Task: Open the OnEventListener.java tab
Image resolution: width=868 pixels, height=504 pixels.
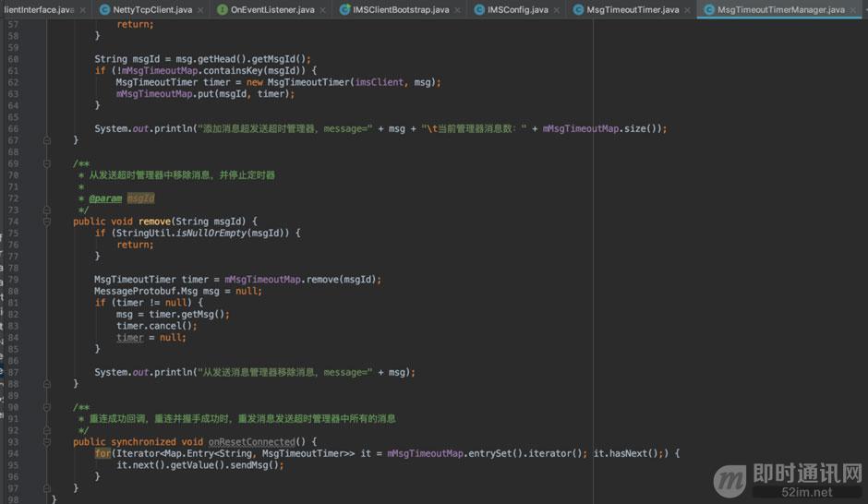Action: click(x=272, y=9)
